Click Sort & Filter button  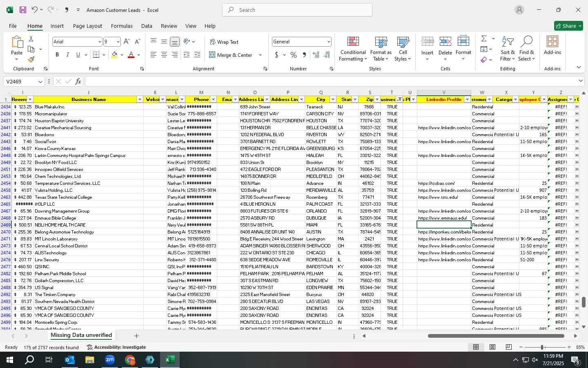click(x=508, y=49)
